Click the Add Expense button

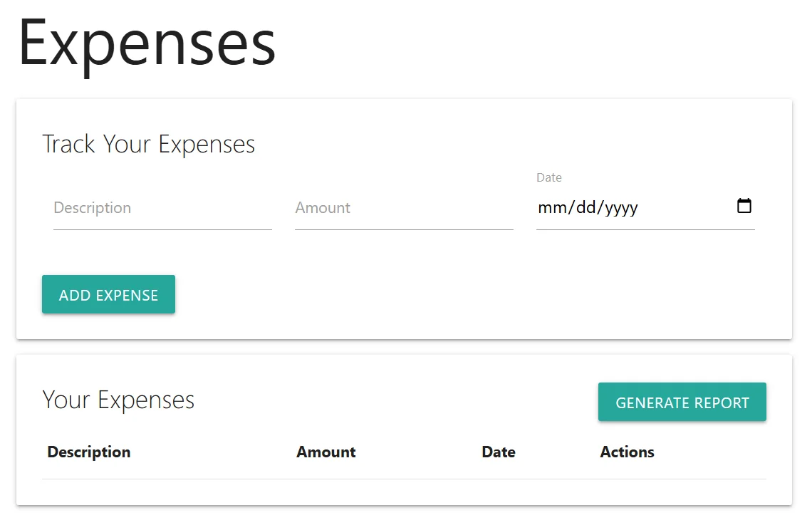[x=109, y=294]
